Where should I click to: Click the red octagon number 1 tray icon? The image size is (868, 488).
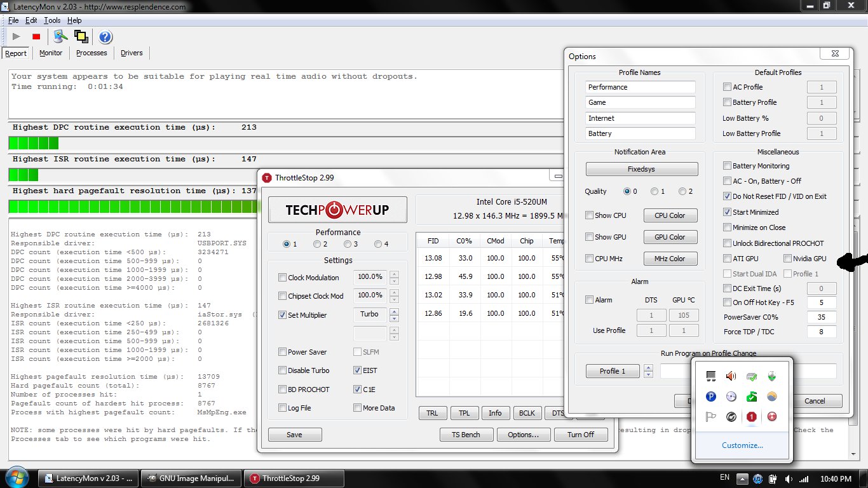(752, 417)
